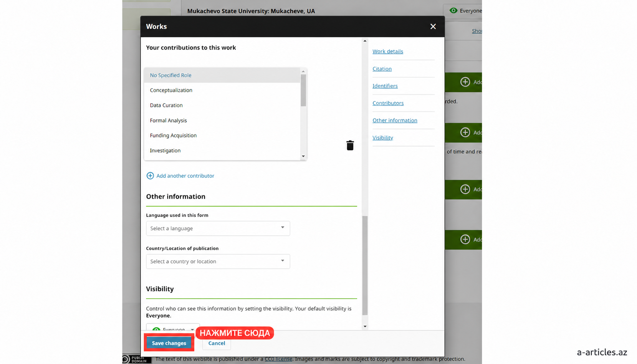
Task: Close the Works dialog with the X
Action: (433, 26)
